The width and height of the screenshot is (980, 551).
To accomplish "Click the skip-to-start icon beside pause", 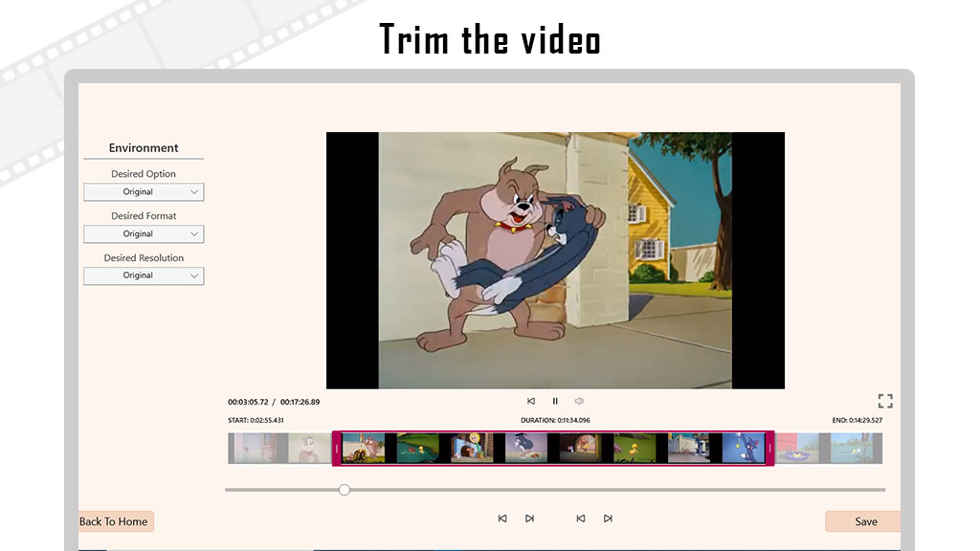I will (530, 401).
